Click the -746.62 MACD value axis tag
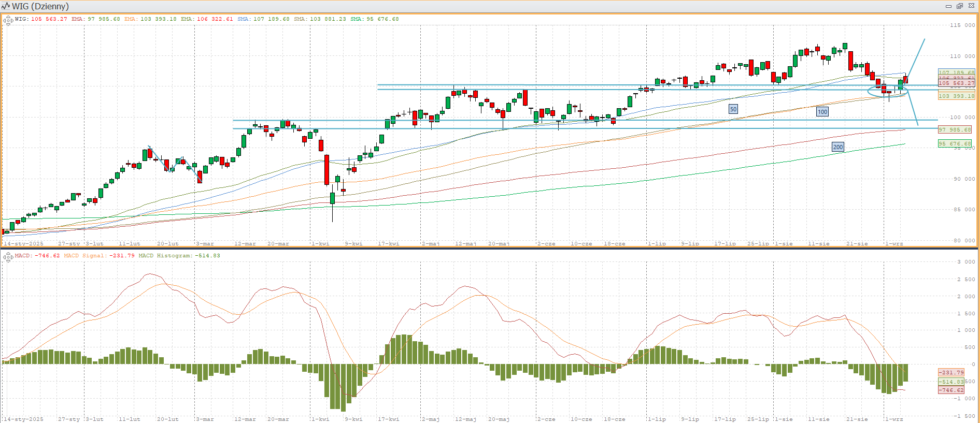The width and height of the screenshot is (980, 423). click(951, 390)
